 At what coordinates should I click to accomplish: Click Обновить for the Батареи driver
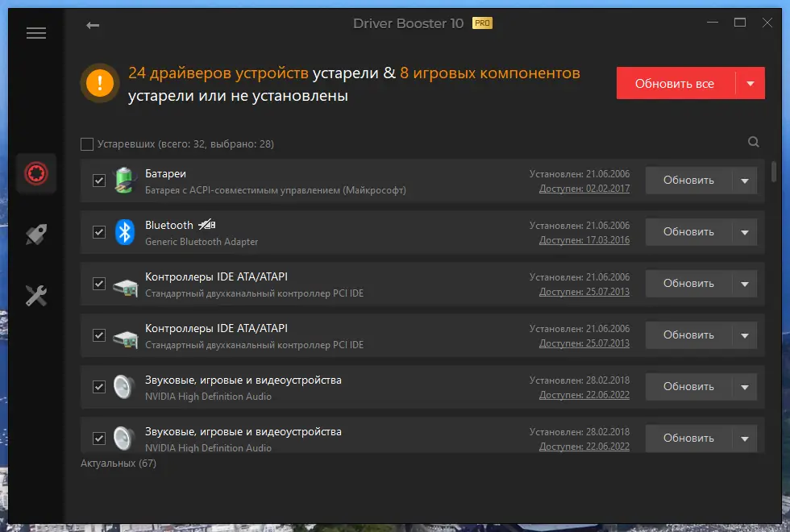(x=688, y=181)
